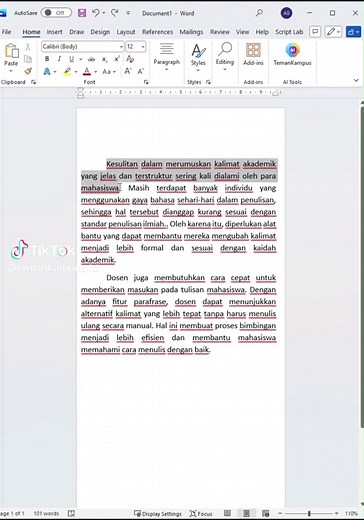Open the Styles pane launcher
This screenshot has height=520, width=364.
208,82
